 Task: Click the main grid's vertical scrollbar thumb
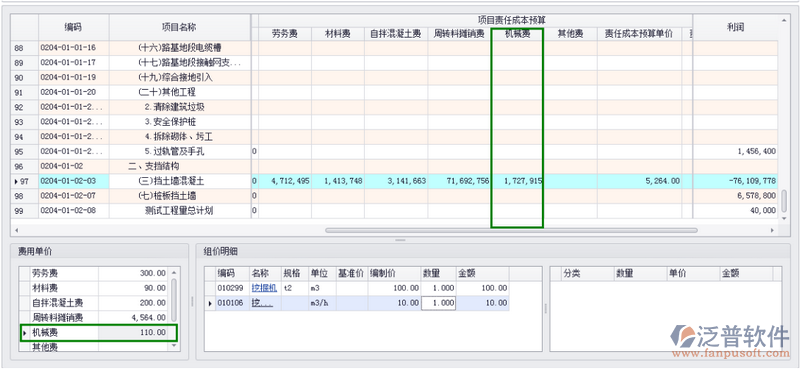(784, 202)
